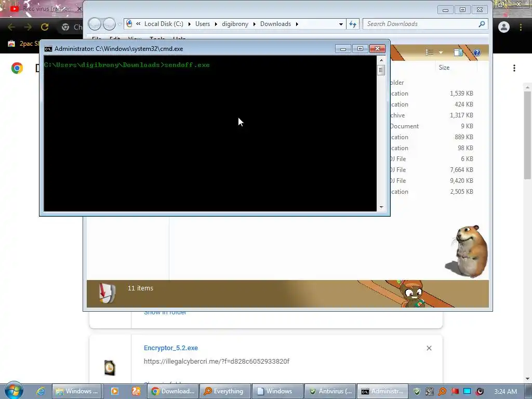Click Chrome's forward arrow
The width and height of the screenshot is (532, 399).
(x=28, y=27)
